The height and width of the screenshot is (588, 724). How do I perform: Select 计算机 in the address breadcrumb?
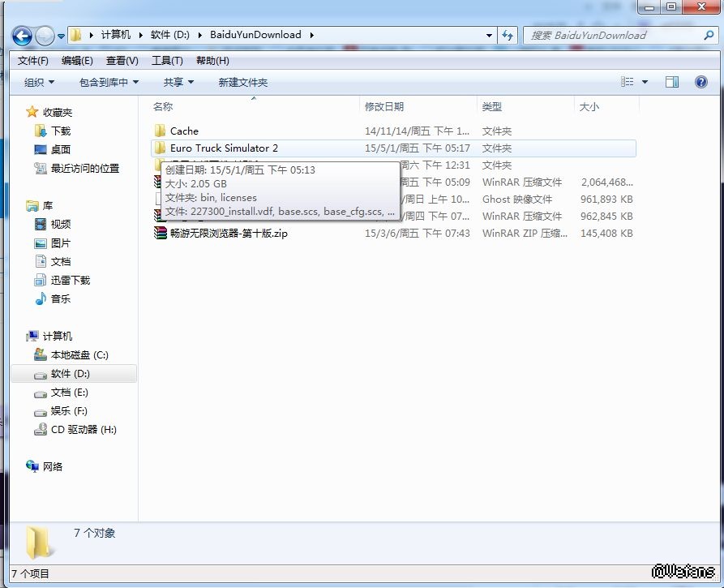click(x=115, y=35)
